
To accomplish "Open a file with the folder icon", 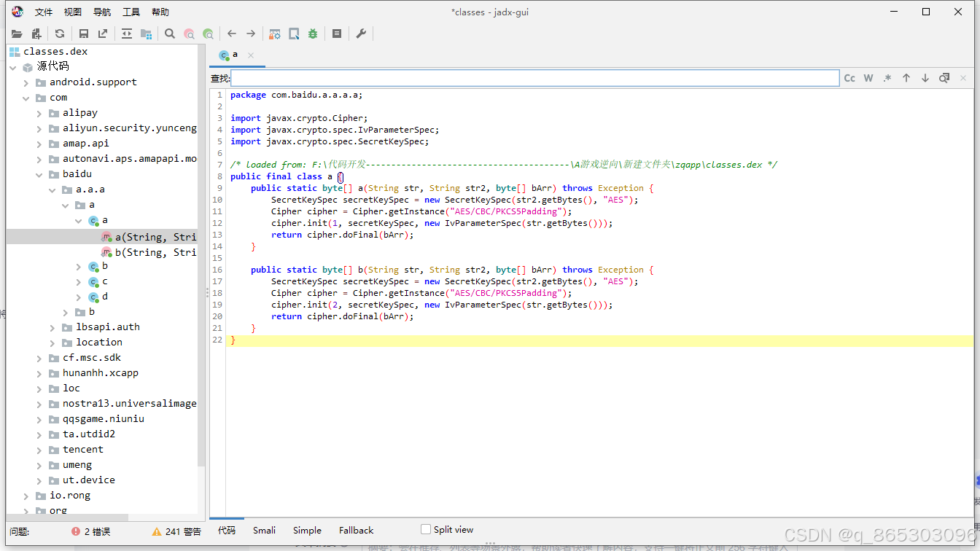I will pos(17,34).
